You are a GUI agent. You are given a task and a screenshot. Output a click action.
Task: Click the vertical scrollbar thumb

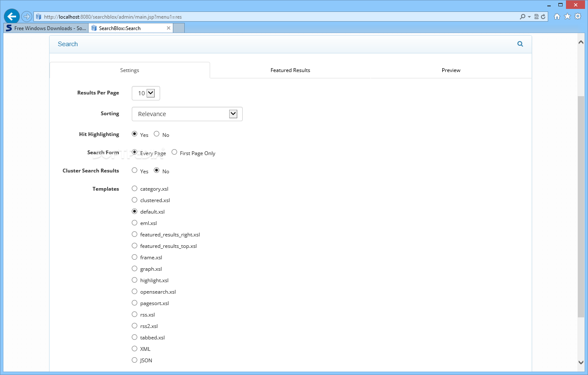pyautogui.click(x=581, y=207)
